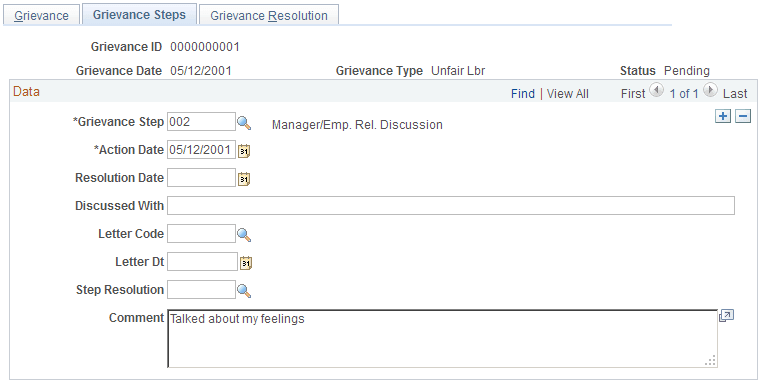Click into the Letter Code field
Image resolution: width=764 pixels, height=386 pixels.
point(201,233)
